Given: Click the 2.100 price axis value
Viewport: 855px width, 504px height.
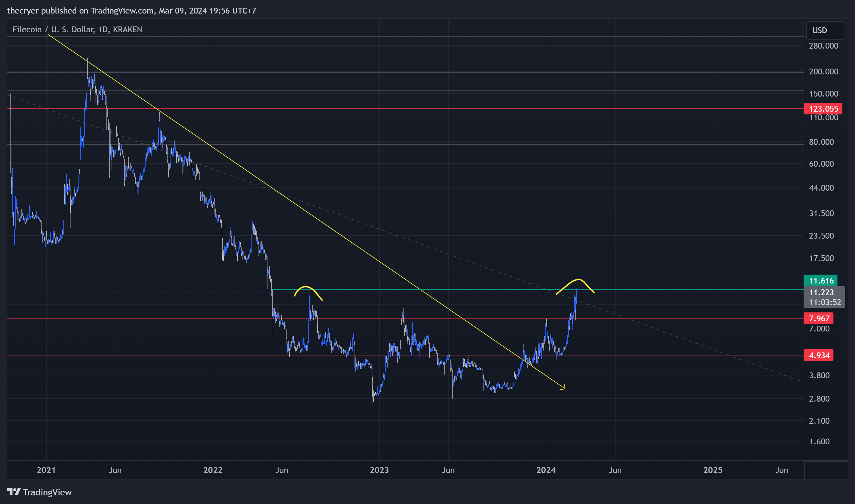Looking at the screenshot, I should 819,421.
